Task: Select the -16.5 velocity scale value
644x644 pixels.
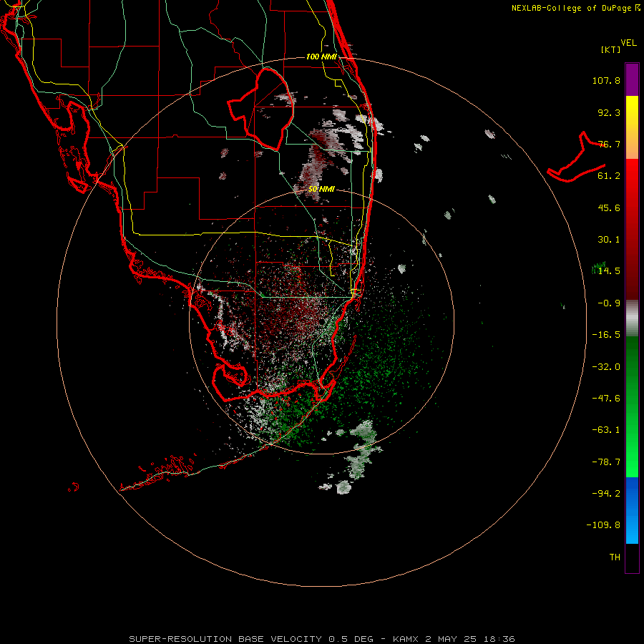Action: click(x=606, y=335)
